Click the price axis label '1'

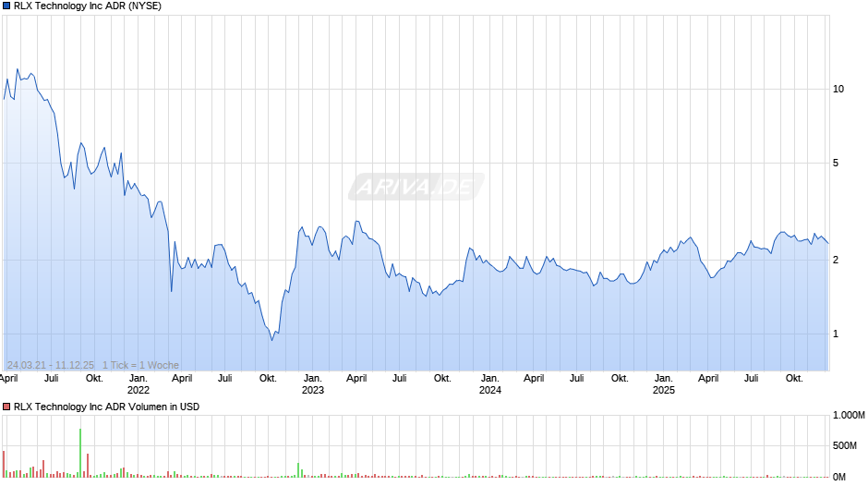[836, 334]
